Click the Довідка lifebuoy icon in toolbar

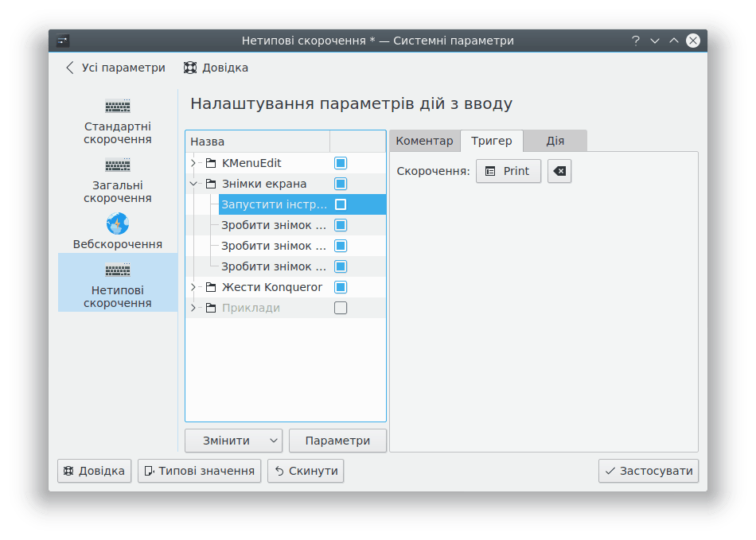(x=190, y=68)
